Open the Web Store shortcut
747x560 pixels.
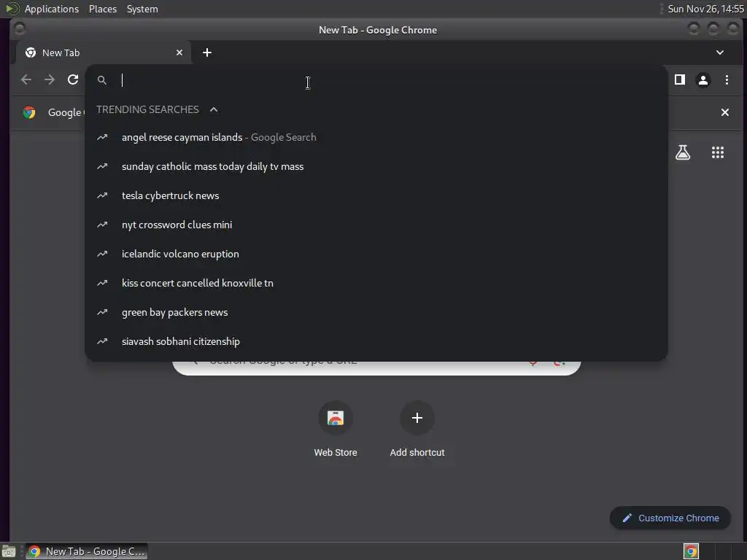pyautogui.click(x=336, y=430)
